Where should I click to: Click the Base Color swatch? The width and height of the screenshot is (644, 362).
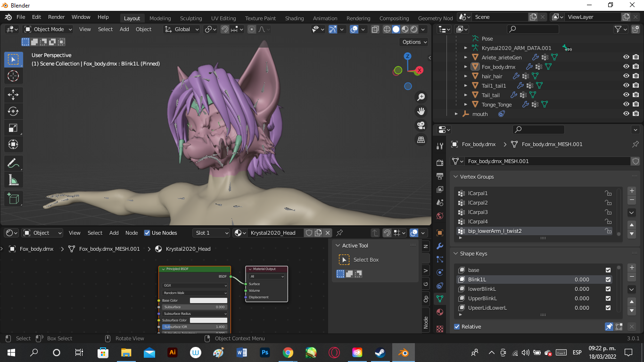pos(208,300)
